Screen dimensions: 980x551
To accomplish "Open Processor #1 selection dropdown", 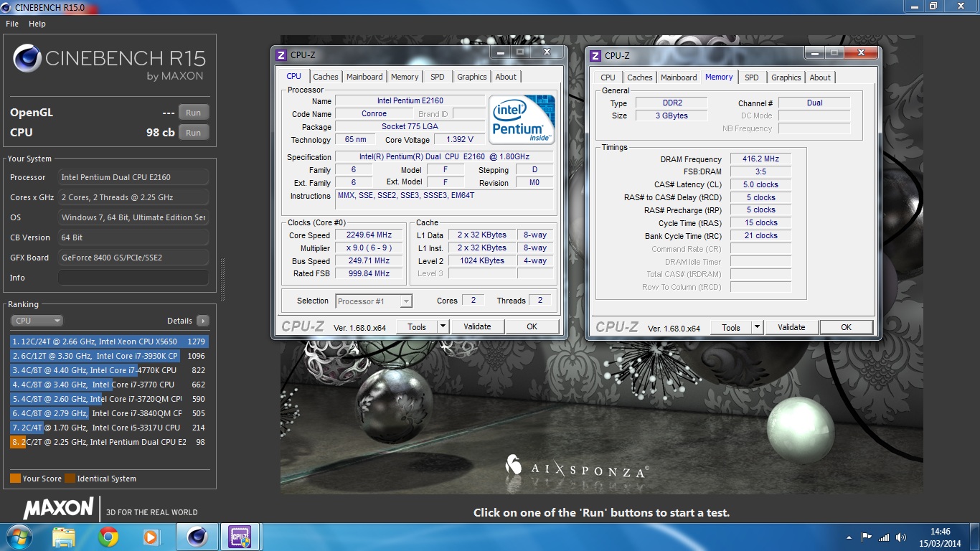I will (x=374, y=301).
